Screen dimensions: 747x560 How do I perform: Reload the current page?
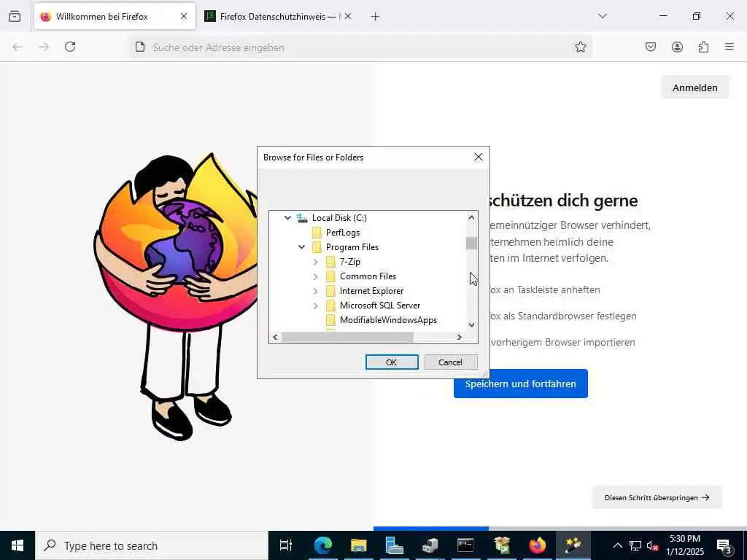pyautogui.click(x=70, y=47)
